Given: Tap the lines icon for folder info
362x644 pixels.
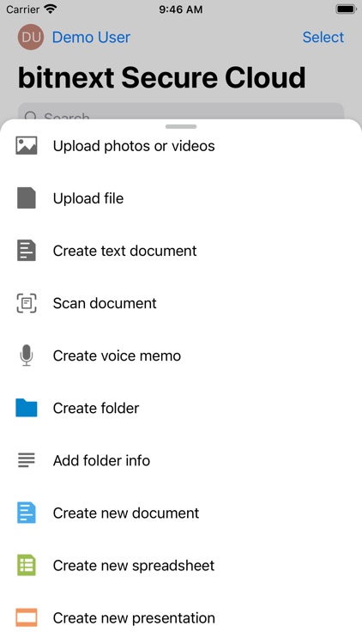Looking at the screenshot, I should 27,460.
